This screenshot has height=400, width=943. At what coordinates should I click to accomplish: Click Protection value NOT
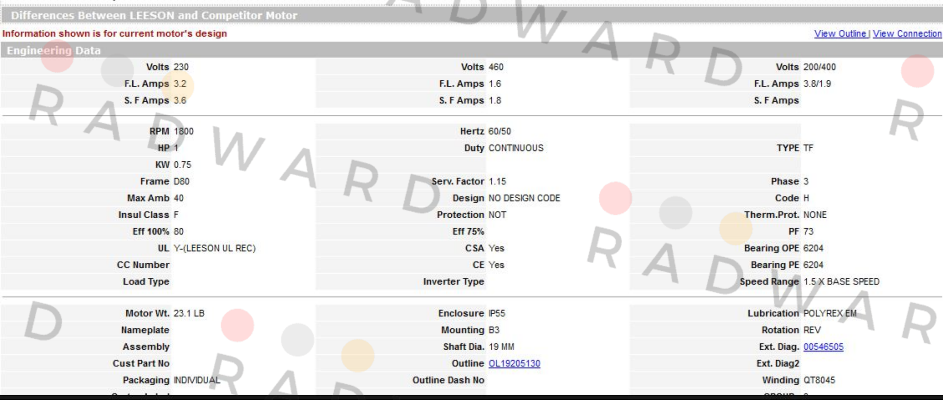pos(497,215)
